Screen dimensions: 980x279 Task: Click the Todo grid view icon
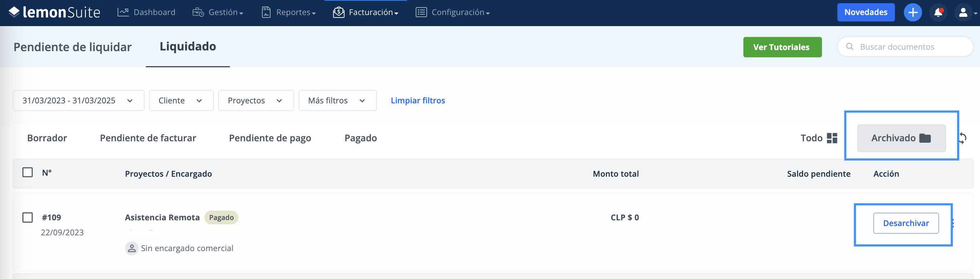tap(832, 138)
